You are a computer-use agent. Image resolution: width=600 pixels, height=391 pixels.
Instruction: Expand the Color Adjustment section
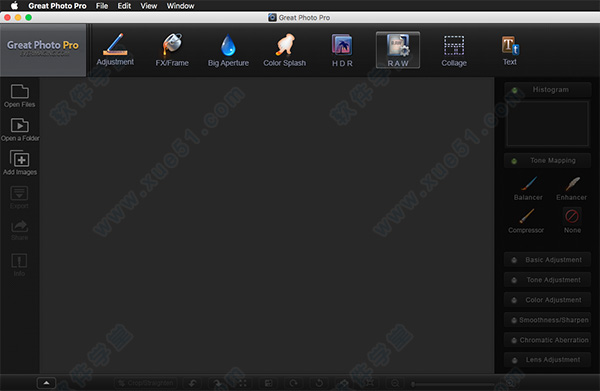[x=547, y=300]
